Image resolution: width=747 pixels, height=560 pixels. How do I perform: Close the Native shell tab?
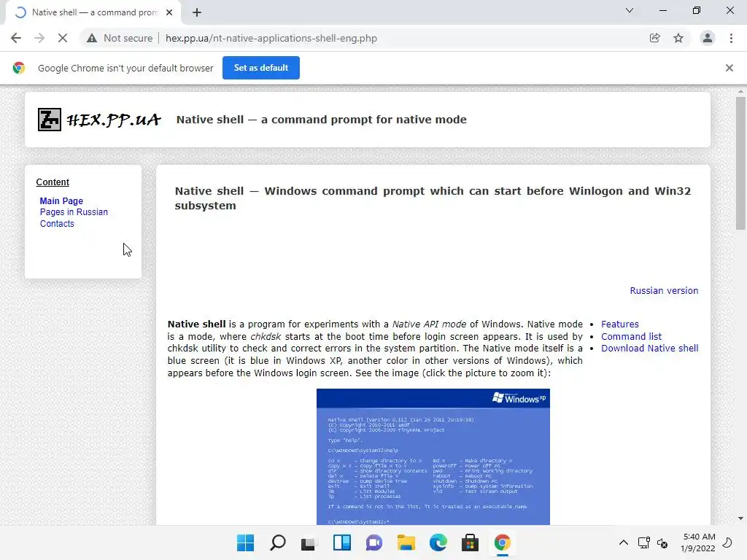(169, 12)
